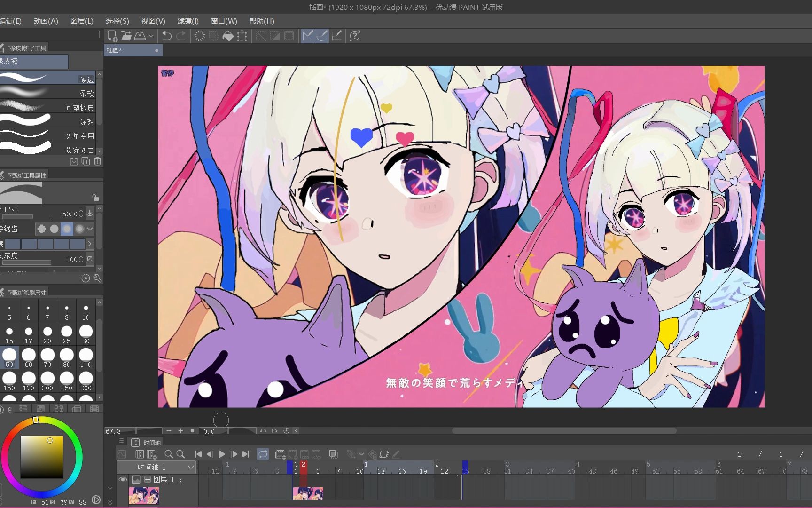Select the 可塑橡皮 eraser sub tool
This screenshot has height=508, width=812.
coord(47,107)
